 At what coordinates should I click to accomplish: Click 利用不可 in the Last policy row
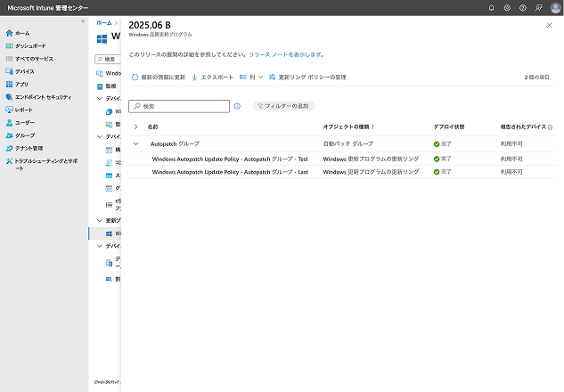[511, 172]
